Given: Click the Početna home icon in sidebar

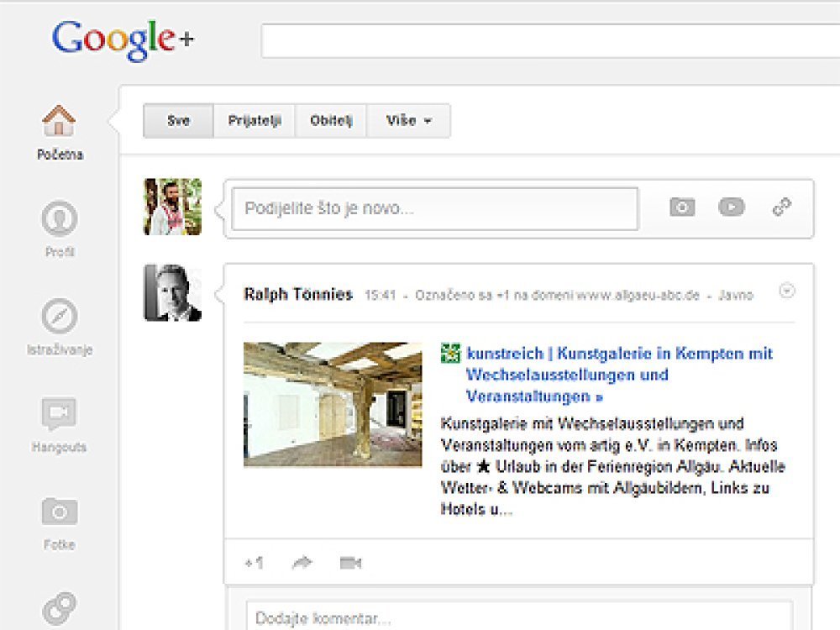Looking at the screenshot, I should (x=59, y=123).
